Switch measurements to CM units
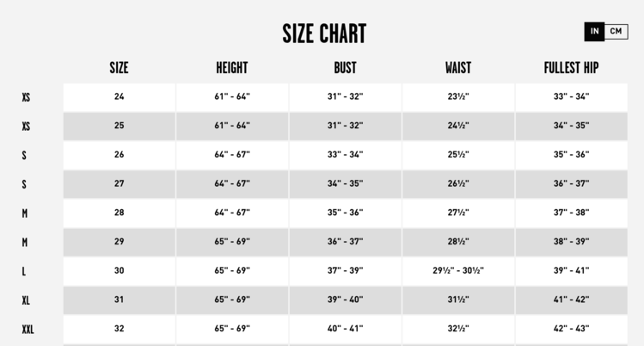The width and height of the screenshot is (644, 346). coord(616,32)
